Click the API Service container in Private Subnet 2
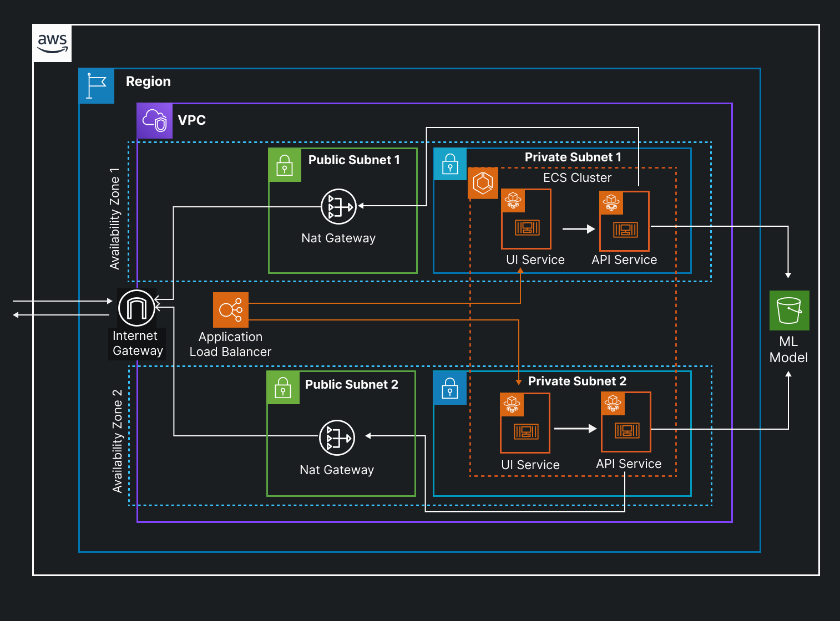 click(x=625, y=423)
